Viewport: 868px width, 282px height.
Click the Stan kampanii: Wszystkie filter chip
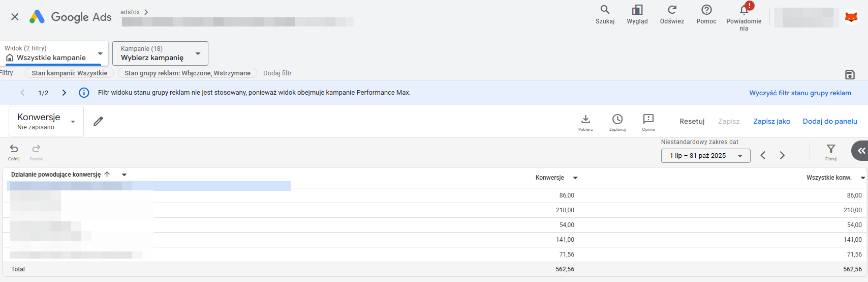pos(70,73)
